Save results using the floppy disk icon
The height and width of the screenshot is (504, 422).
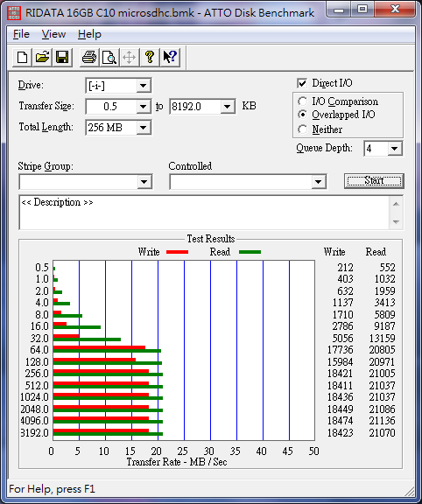tap(62, 58)
